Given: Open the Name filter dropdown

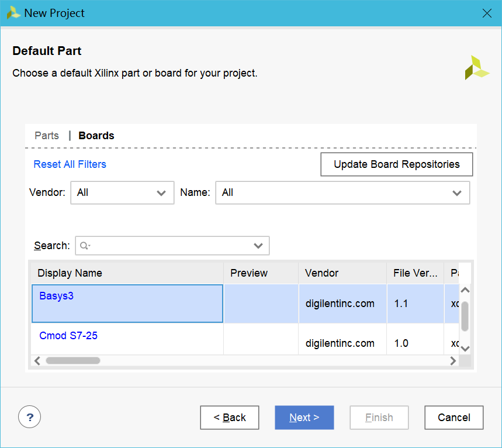Looking at the screenshot, I should tap(342, 192).
